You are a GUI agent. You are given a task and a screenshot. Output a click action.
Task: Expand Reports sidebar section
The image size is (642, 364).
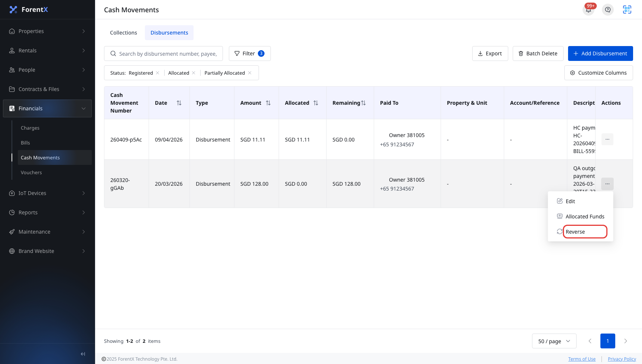47,212
